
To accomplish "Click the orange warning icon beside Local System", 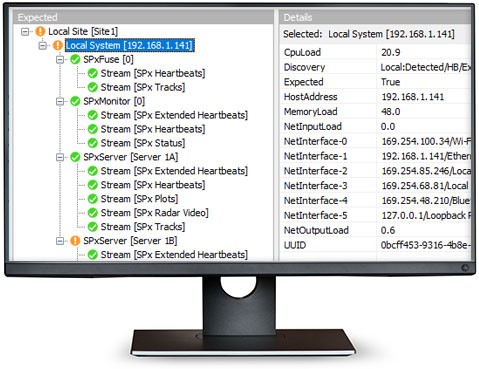I will pos(58,45).
